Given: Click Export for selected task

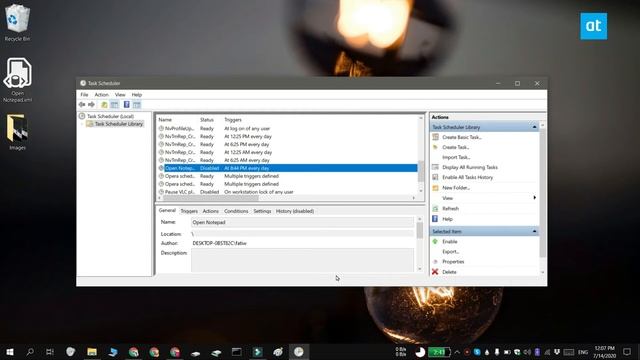Looking at the screenshot, I should [x=451, y=252].
